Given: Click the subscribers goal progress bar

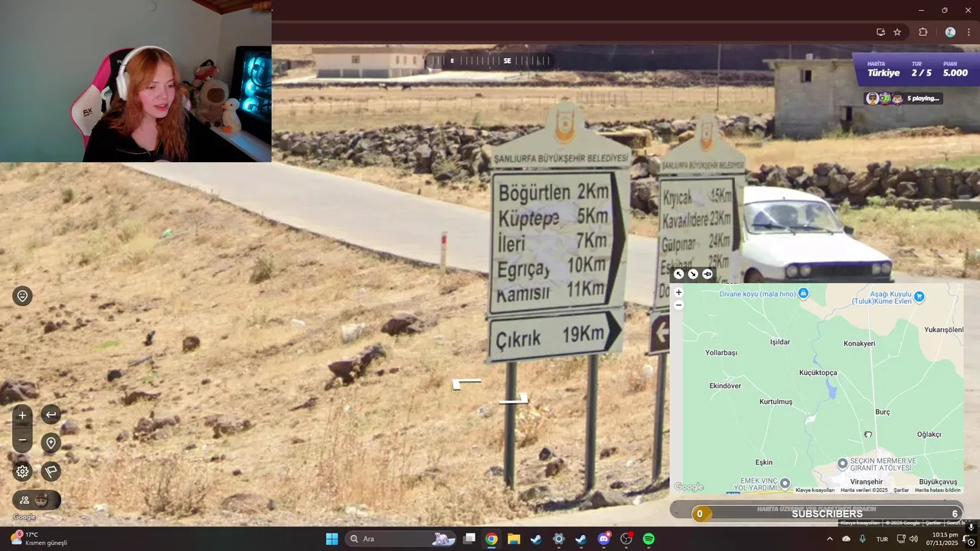Looking at the screenshot, I should [827, 514].
